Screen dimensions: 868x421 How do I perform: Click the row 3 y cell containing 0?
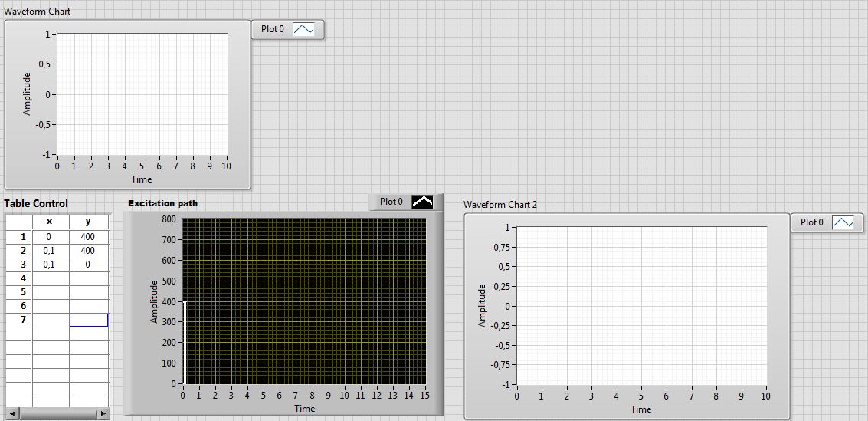(x=88, y=265)
